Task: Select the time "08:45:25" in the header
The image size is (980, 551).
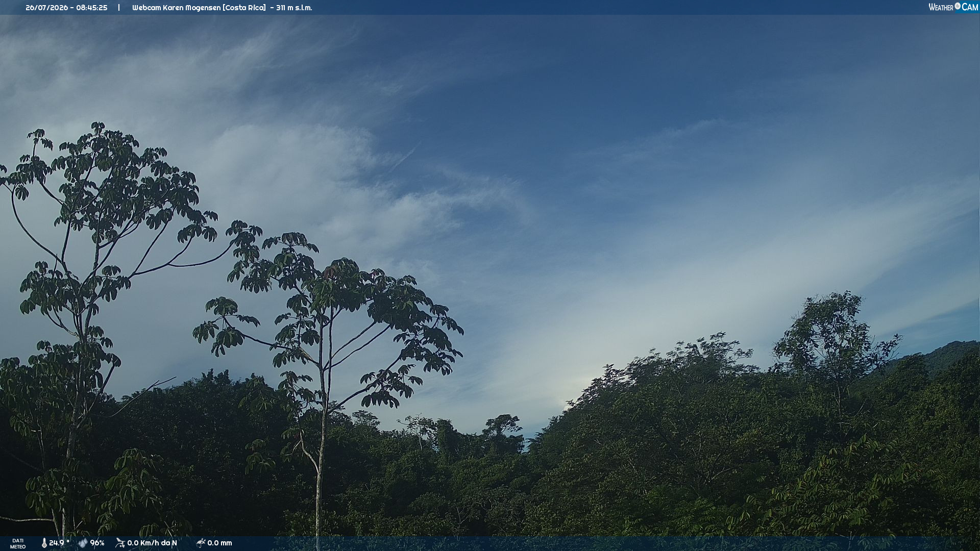Action: (92, 8)
